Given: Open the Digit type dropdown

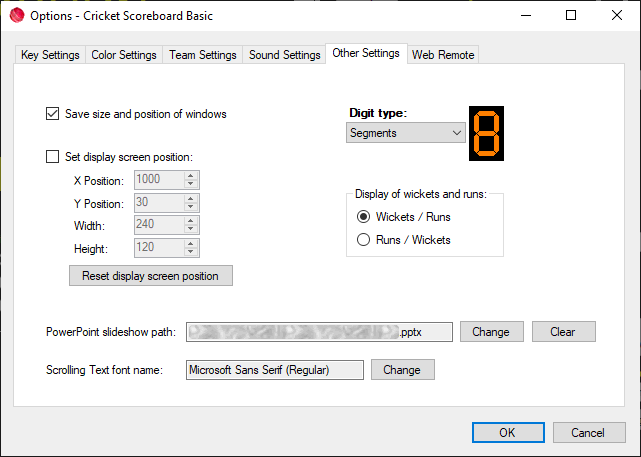Looking at the screenshot, I should click(x=406, y=133).
